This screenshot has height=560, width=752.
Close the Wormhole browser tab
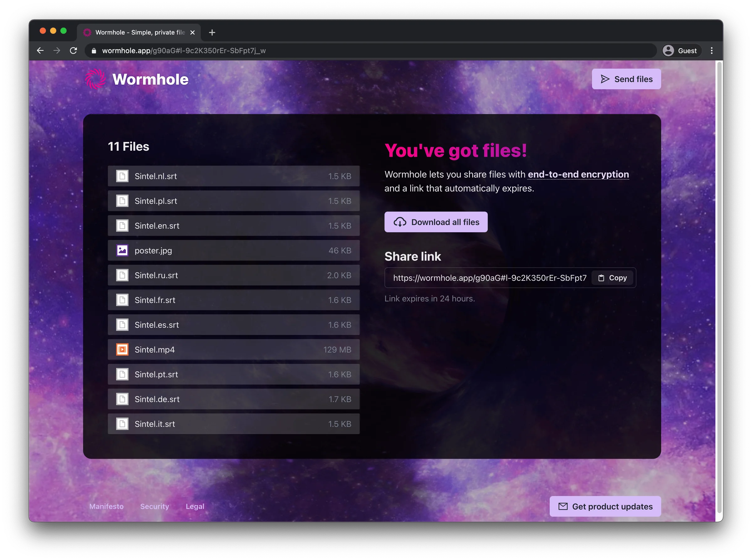pos(192,32)
